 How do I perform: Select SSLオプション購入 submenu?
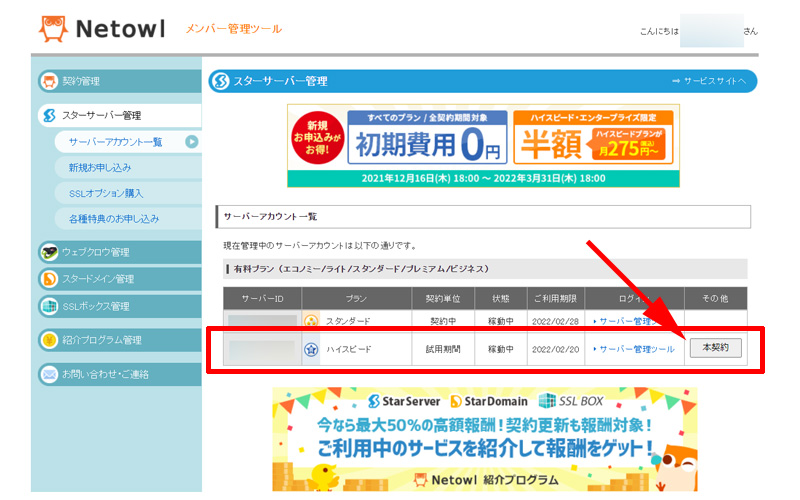point(128,193)
